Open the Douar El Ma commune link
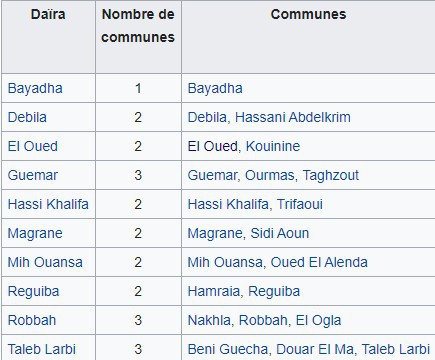 pyautogui.click(x=315, y=349)
